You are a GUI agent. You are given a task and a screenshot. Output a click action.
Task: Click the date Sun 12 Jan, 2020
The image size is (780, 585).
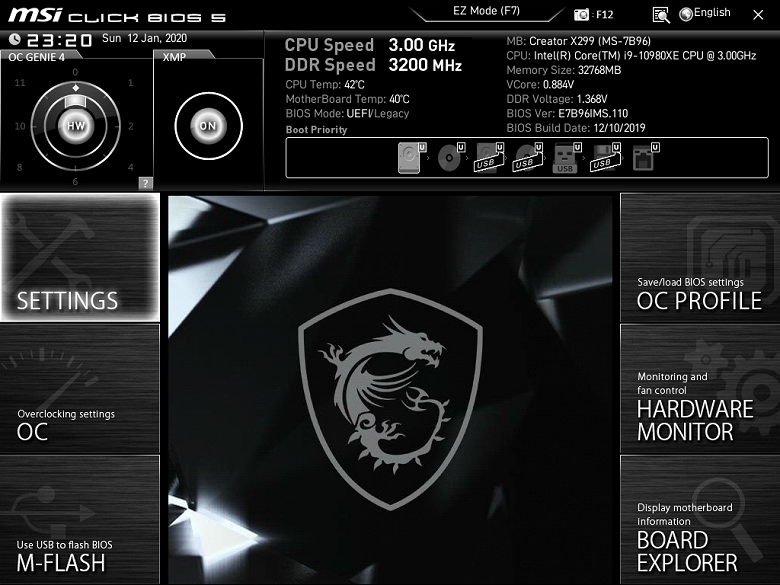click(x=144, y=38)
